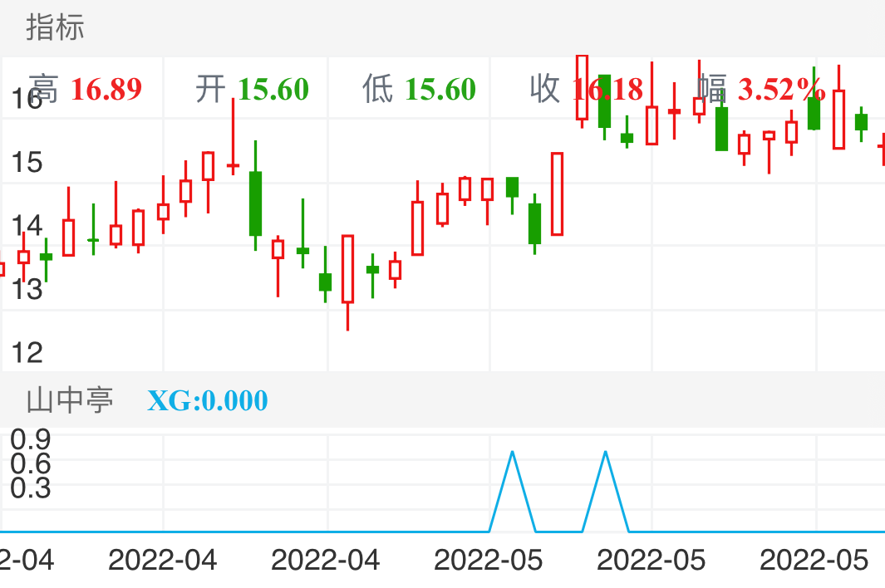Screen dimensions: 885x588
Task: Select the large red candle rising from 14 to 15
Action: [x=557, y=194]
